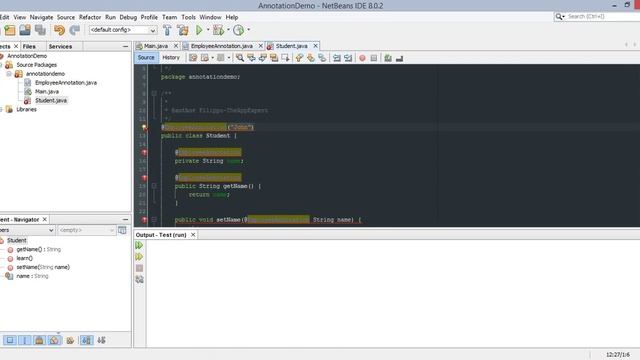Click the Build Project hammer icon
Viewport: 640px width, 360px height.
(167, 30)
